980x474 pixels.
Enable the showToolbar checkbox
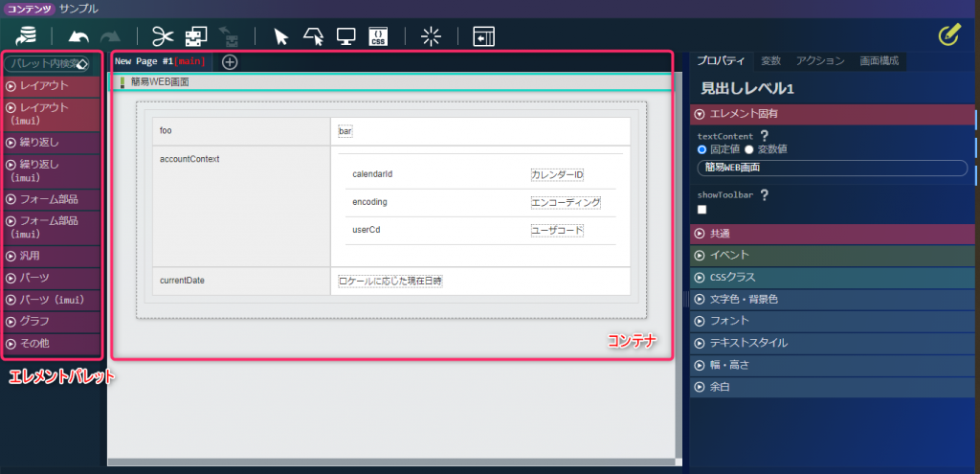pyautogui.click(x=702, y=210)
